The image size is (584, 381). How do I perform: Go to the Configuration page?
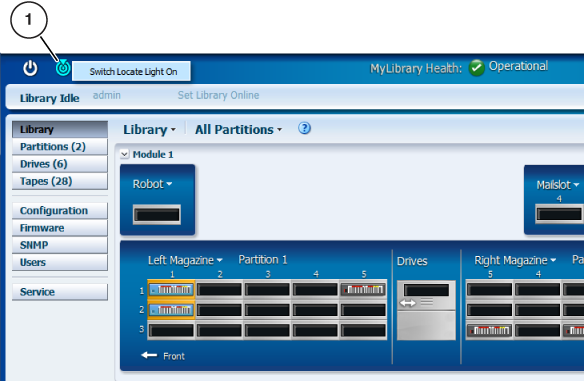[60, 211]
